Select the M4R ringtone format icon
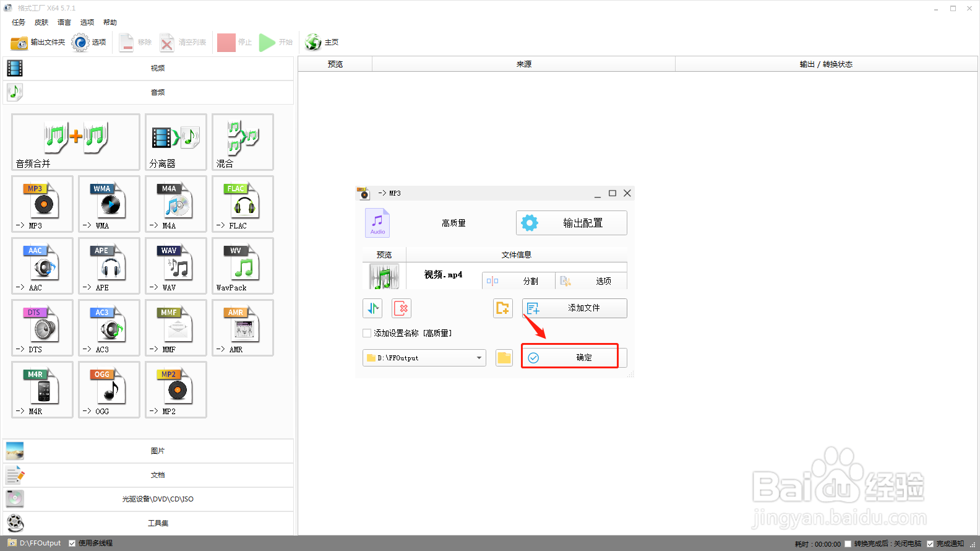 click(42, 390)
